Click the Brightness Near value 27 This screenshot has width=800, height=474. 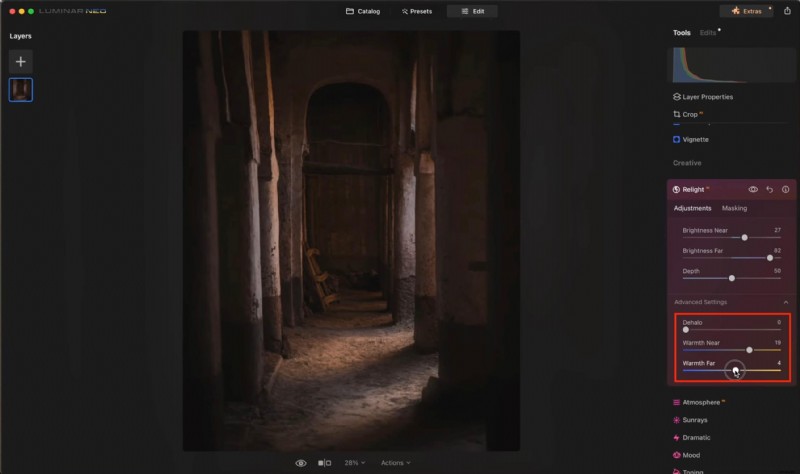[x=777, y=230]
